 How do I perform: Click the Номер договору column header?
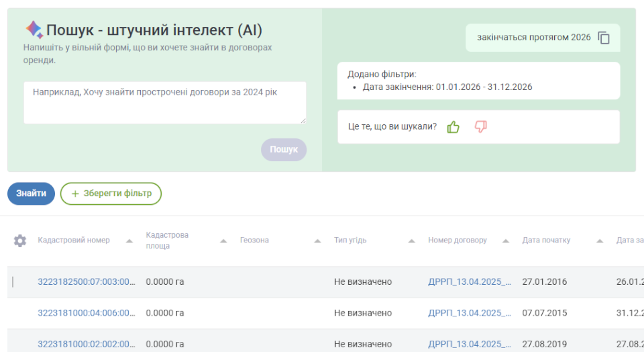[x=458, y=240]
